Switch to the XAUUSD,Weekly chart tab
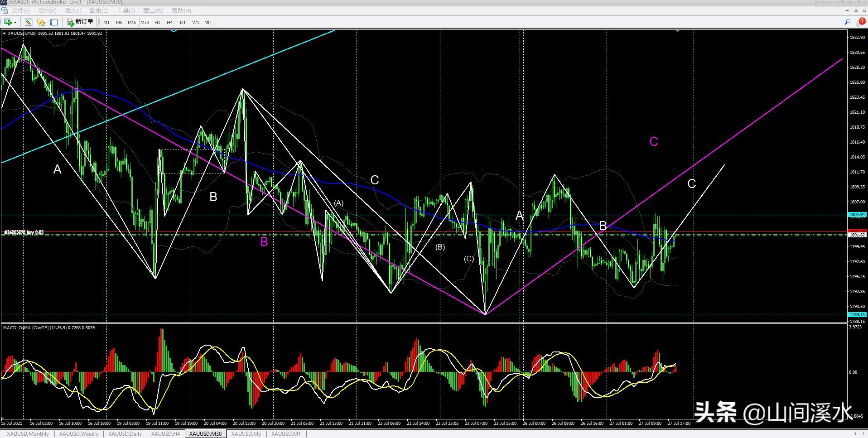The width and height of the screenshot is (868, 438). 79,434
